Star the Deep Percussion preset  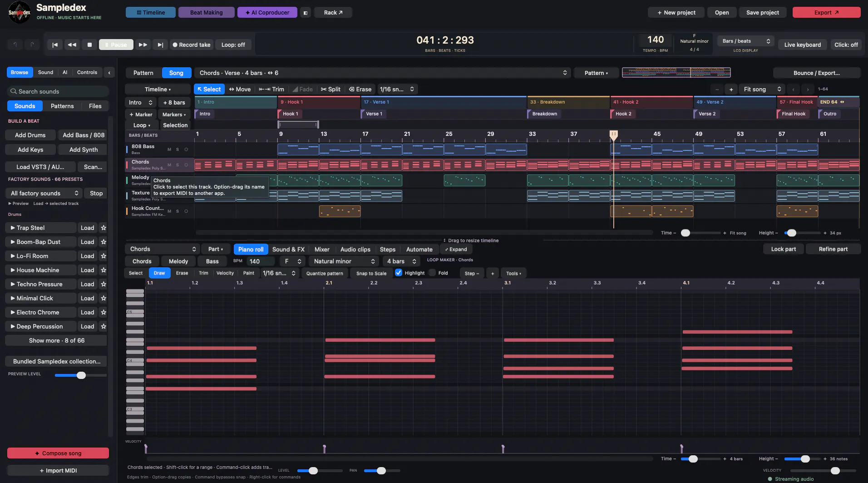104,326
